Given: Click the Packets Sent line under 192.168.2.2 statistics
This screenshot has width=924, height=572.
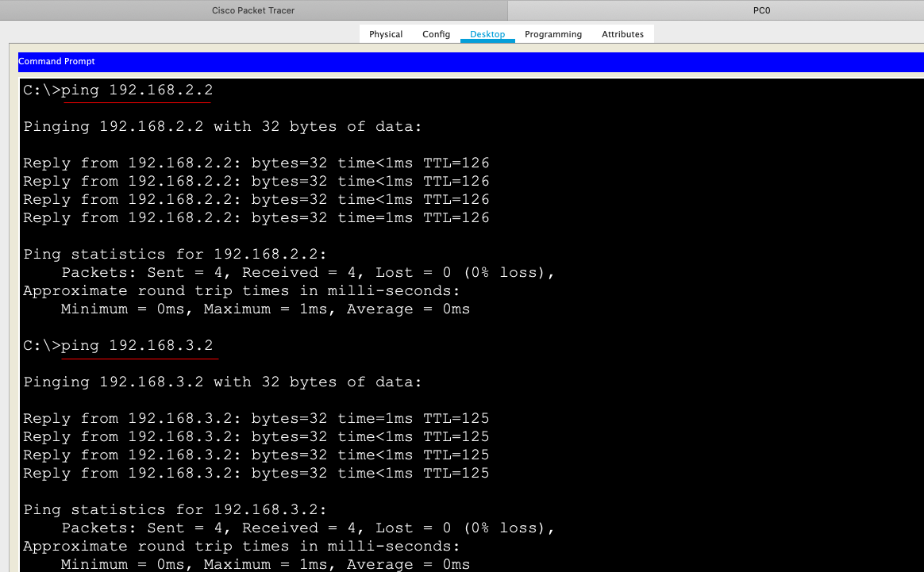Looking at the screenshot, I should point(308,273).
